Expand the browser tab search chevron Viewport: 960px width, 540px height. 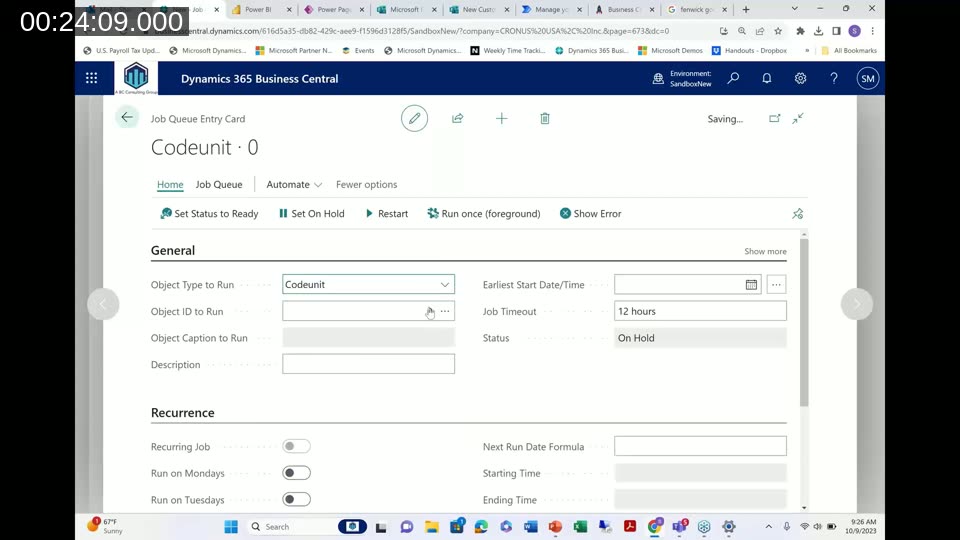794,9
